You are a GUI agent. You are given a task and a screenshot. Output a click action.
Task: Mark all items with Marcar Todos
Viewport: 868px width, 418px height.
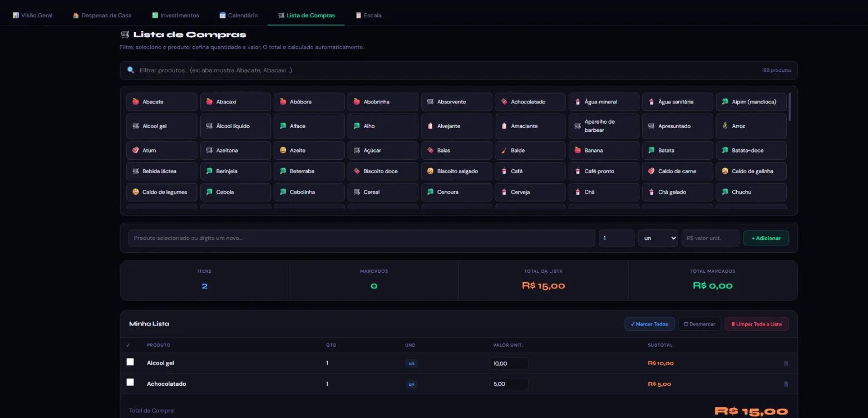[x=649, y=324]
